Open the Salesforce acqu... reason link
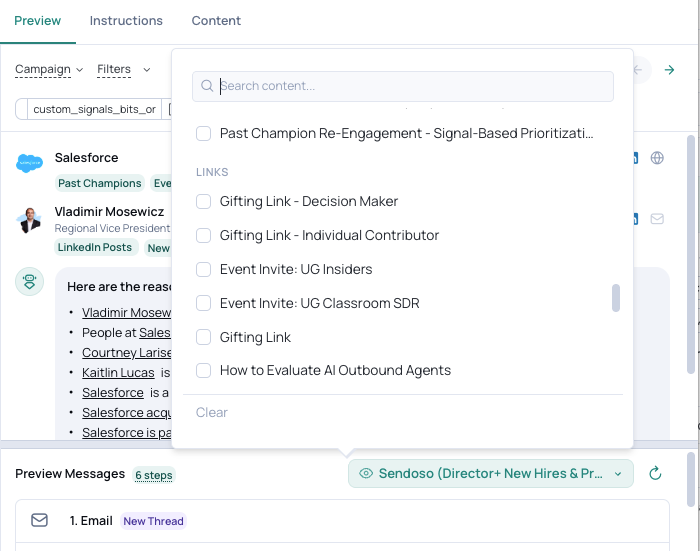Viewport: 700px width, 551px height. point(126,413)
